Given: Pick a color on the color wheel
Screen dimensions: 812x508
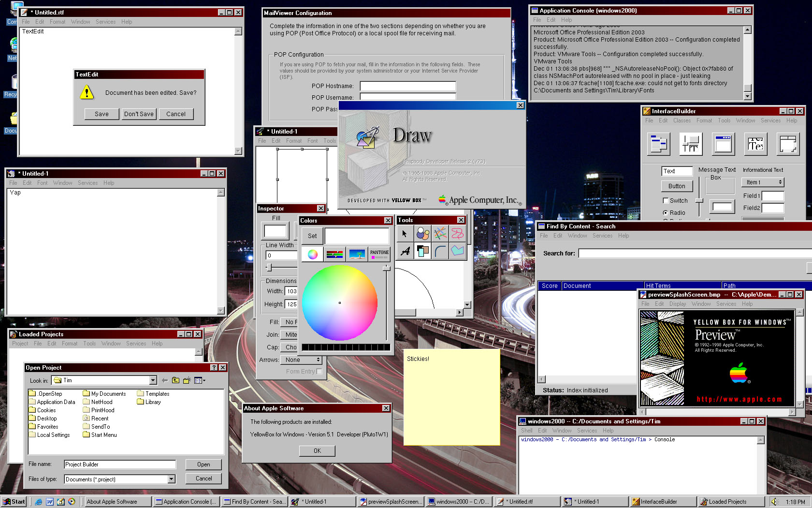Looking at the screenshot, I should point(340,303).
